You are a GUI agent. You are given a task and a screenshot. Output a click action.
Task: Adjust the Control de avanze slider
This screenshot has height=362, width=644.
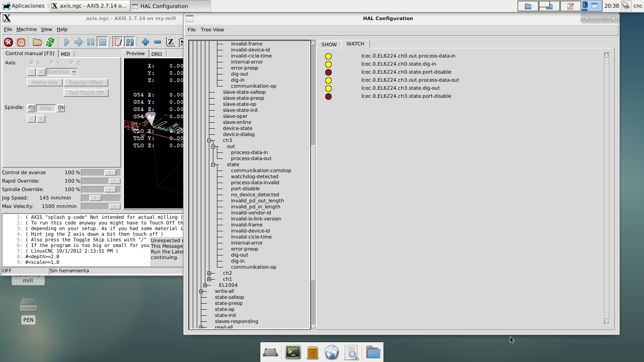point(101,173)
